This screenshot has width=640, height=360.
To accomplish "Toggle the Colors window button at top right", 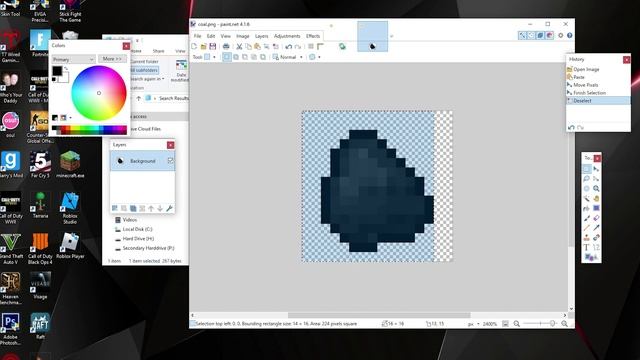I will tap(549, 36).
